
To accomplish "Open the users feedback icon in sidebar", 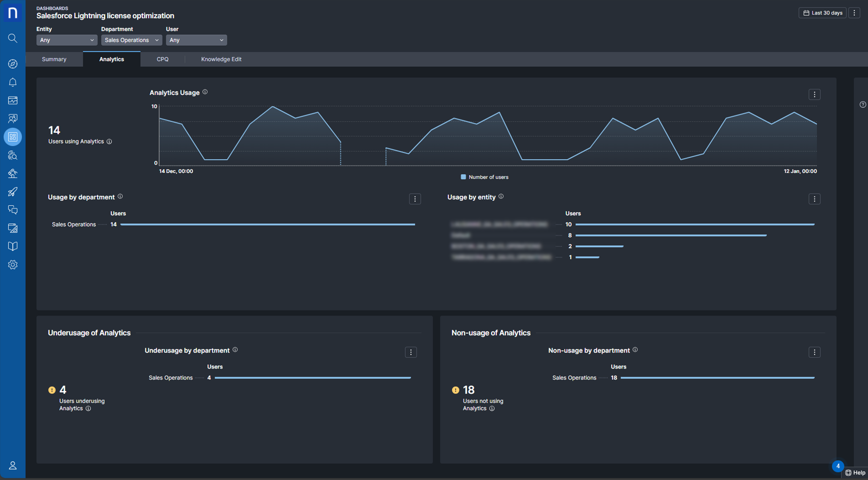I will (x=13, y=119).
